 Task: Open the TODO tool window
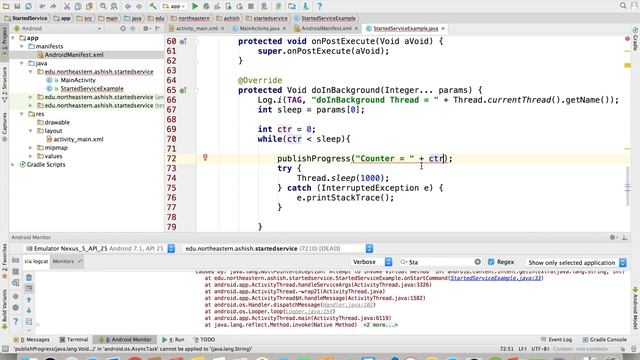point(204,340)
